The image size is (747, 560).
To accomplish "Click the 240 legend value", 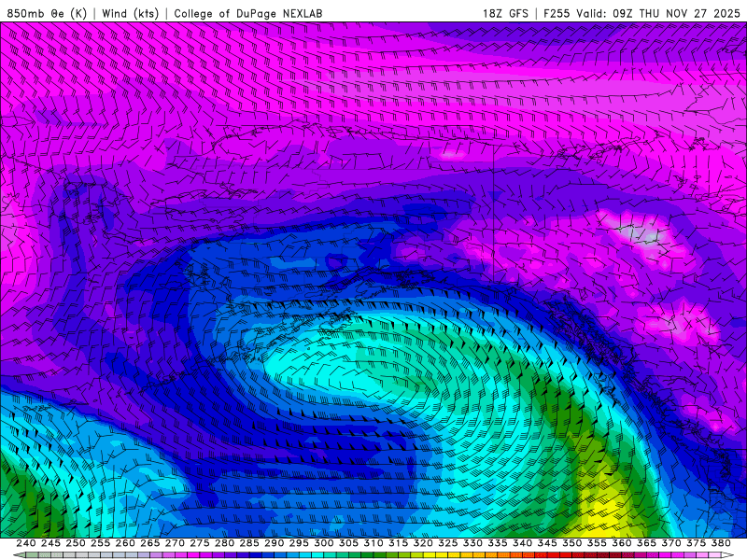I will (26, 543).
